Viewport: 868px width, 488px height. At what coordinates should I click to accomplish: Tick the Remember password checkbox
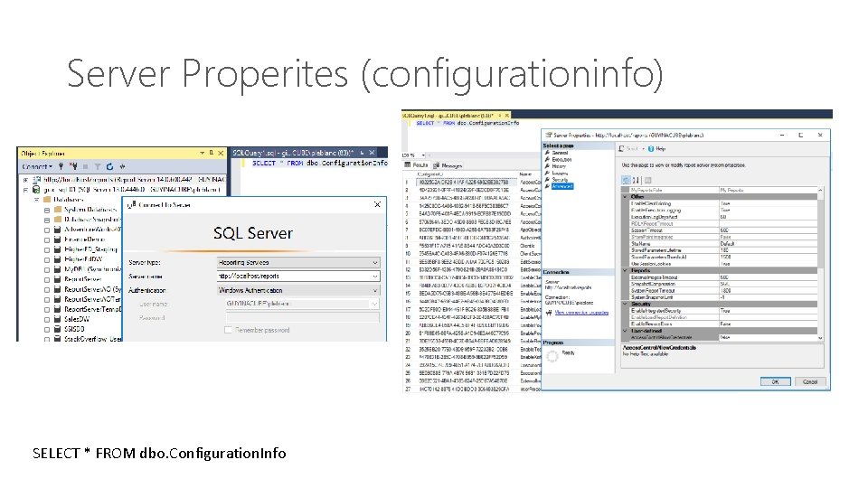coord(228,330)
